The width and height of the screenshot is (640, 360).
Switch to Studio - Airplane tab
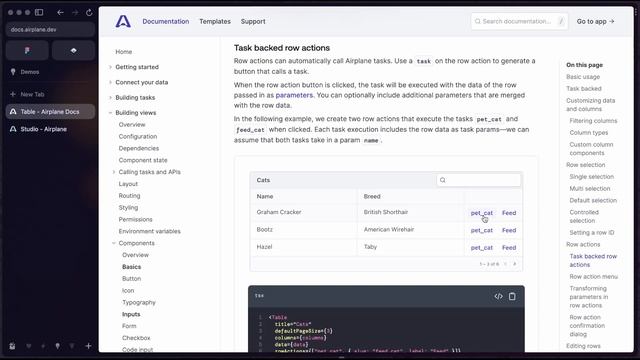50,129
